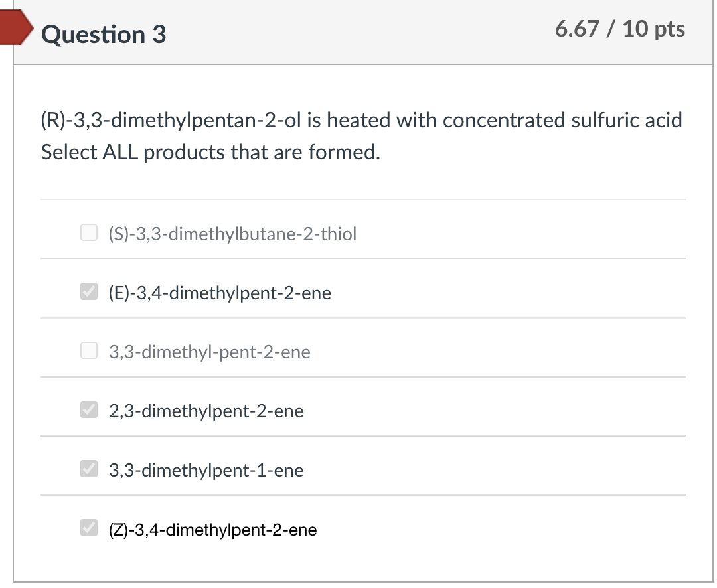Select the Question 3 heading
Image resolution: width=717 pixels, height=588 pixels.
tap(103, 36)
